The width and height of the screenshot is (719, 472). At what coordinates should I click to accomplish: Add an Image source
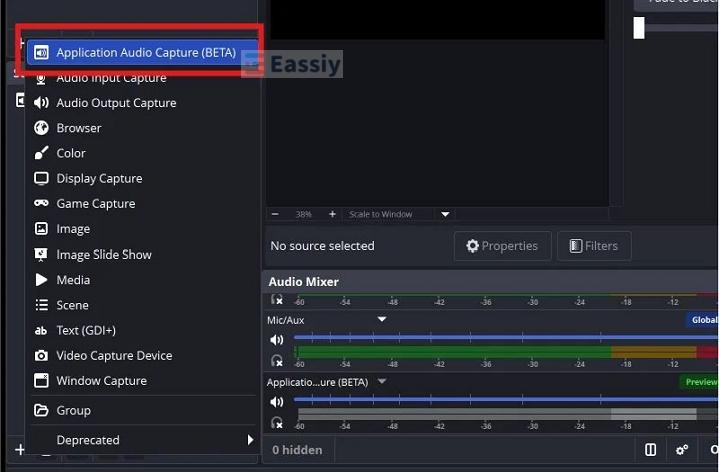click(142, 229)
